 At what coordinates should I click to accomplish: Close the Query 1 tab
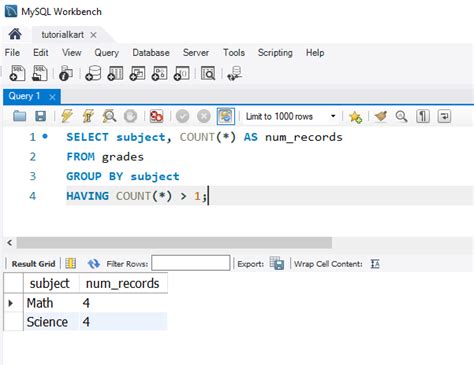(52, 97)
